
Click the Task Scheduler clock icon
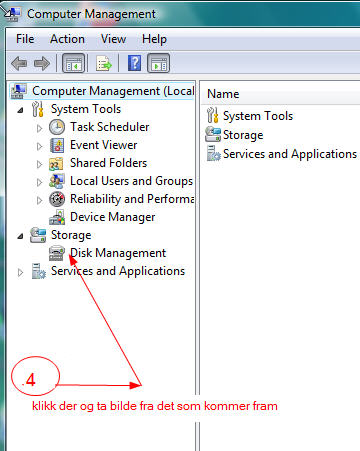click(57, 127)
